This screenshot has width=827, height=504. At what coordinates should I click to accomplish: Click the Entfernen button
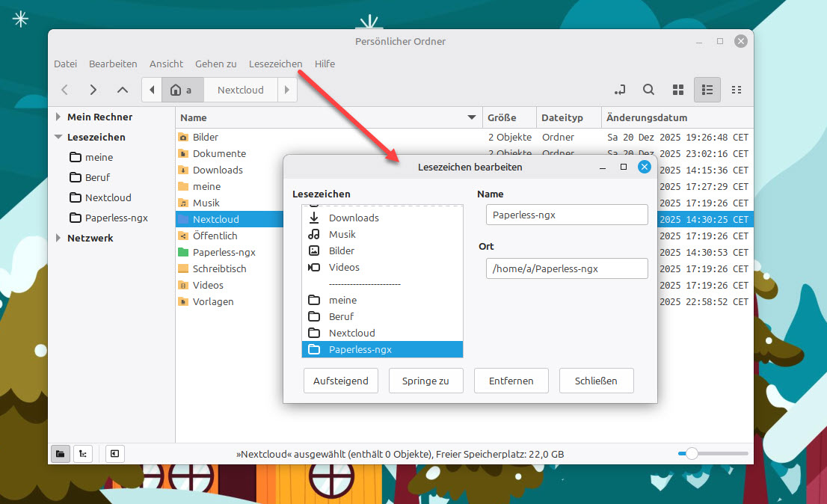point(511,381)
